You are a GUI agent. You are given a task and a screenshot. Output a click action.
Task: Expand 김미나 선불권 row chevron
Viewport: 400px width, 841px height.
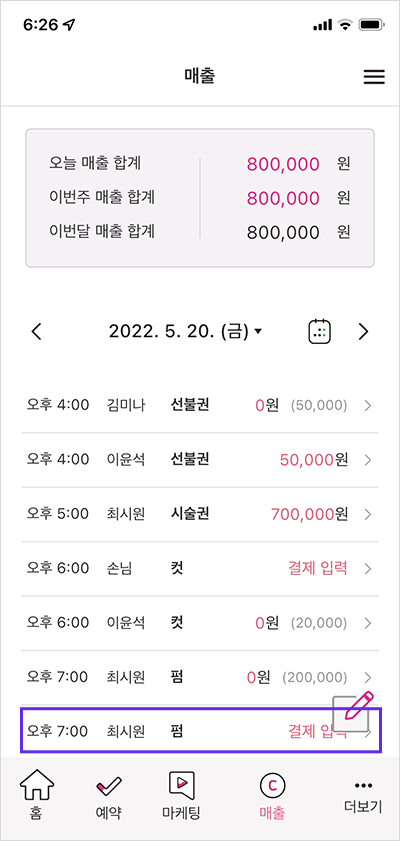(367, 406)
